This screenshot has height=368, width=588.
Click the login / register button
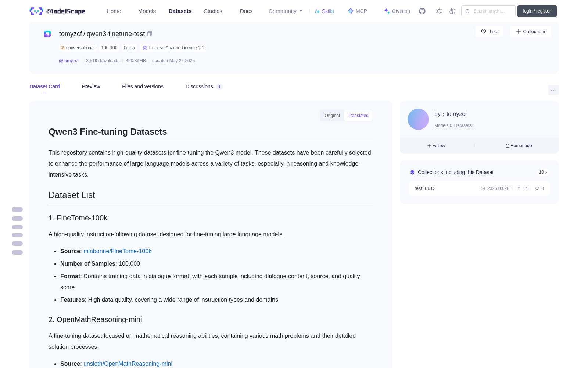[x=537, y=11]
